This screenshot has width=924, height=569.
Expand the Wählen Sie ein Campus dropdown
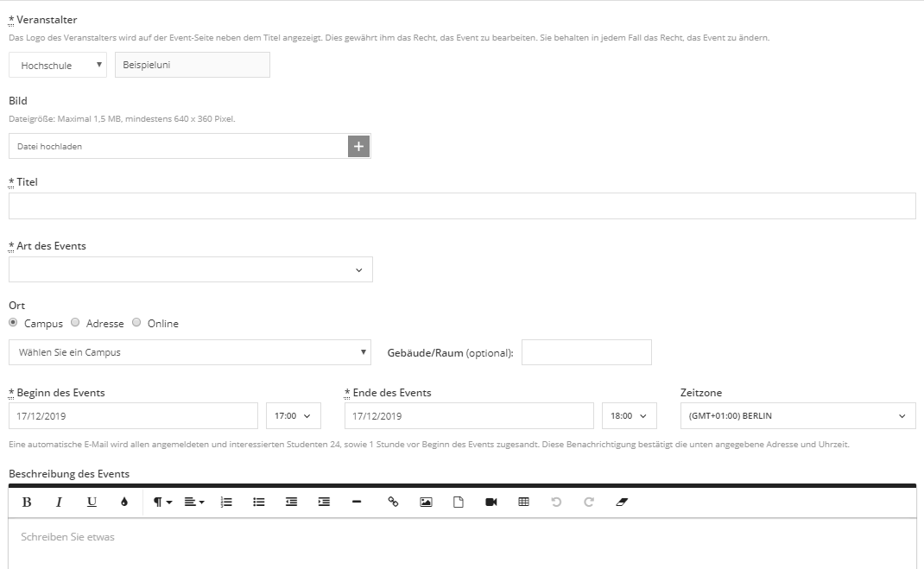(190, 352)
